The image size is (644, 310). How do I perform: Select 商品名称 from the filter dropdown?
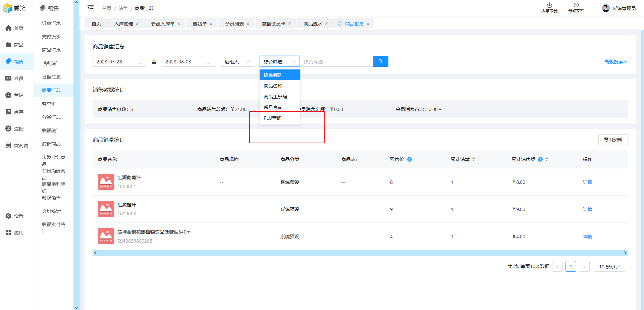(273, 86)
